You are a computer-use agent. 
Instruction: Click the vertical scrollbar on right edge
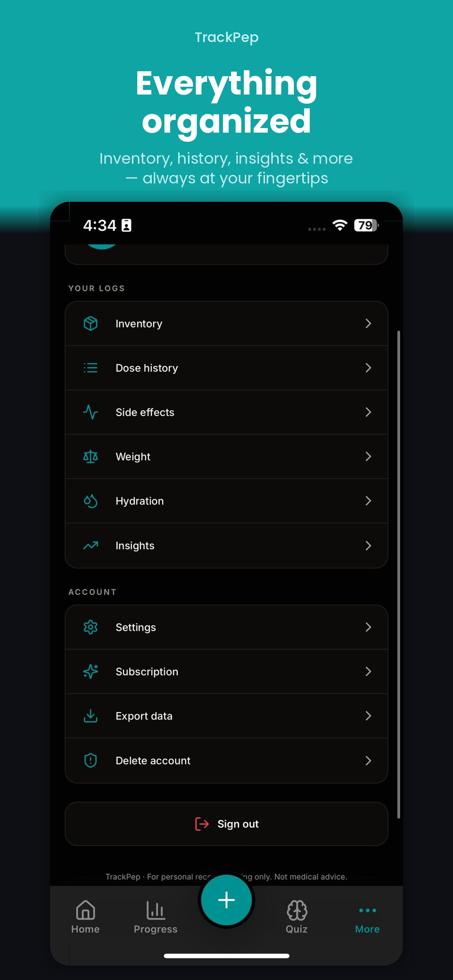point(399,574)
